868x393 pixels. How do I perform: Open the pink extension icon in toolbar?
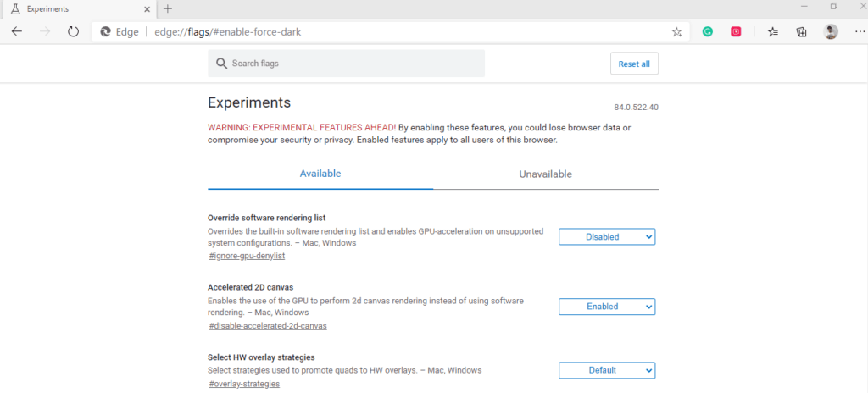[736, 32]
